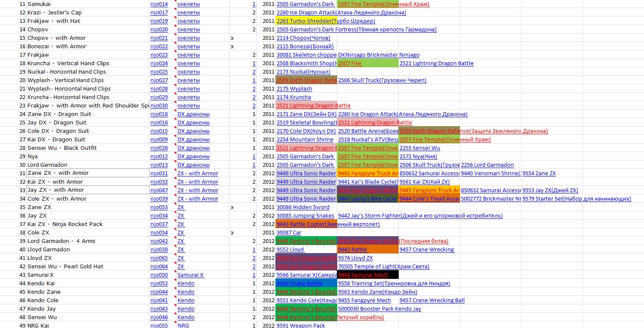Open the 9574 Lloyd ZX link
Viewport: 644px width, 328px height.
pyautogui.click(x=355, y=258)
